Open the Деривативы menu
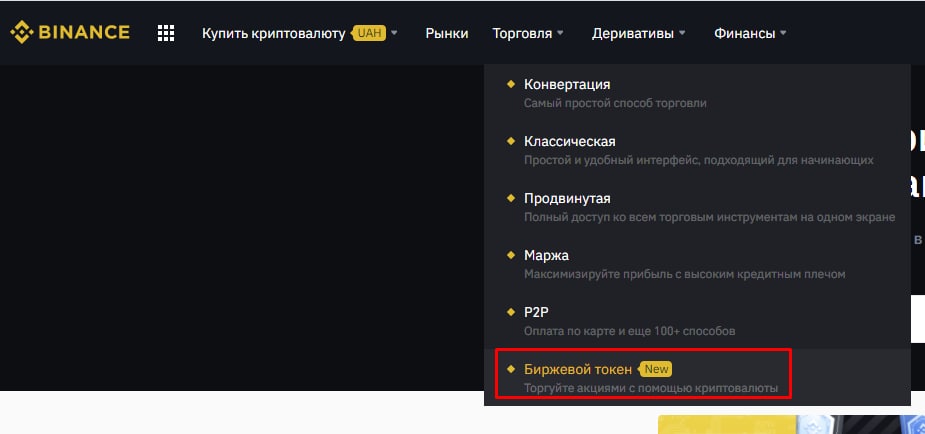The height and width of the screenshot is (434, 925). (632, 34)
